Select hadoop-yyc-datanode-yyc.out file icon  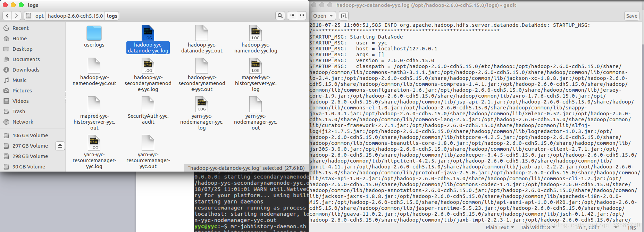(202, 33)
